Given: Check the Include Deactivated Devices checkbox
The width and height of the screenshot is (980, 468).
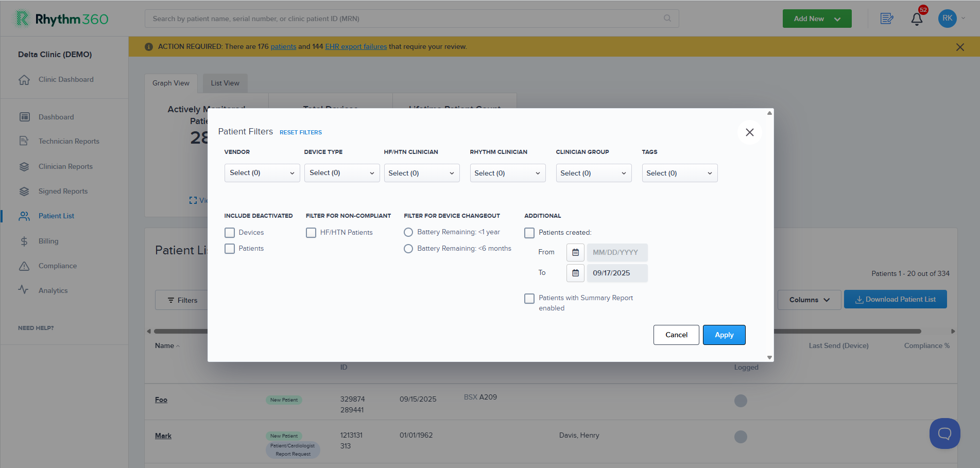Looking at the screenshot, I should (x=230, y=233).
